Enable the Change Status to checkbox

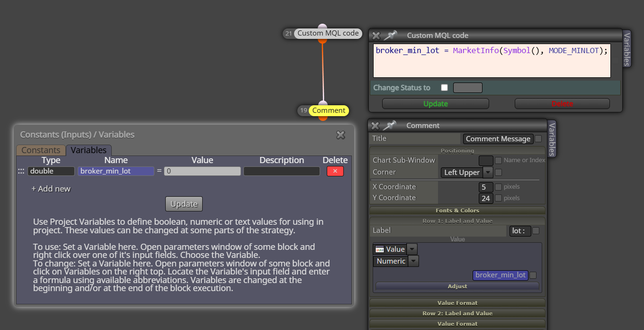(444, 88)
